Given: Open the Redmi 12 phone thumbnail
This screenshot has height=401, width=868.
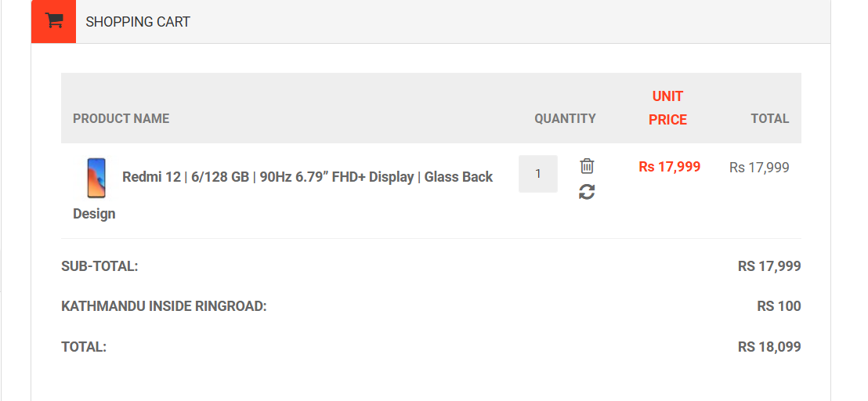Looking at the screenshot, I should [x=96, y=177].
